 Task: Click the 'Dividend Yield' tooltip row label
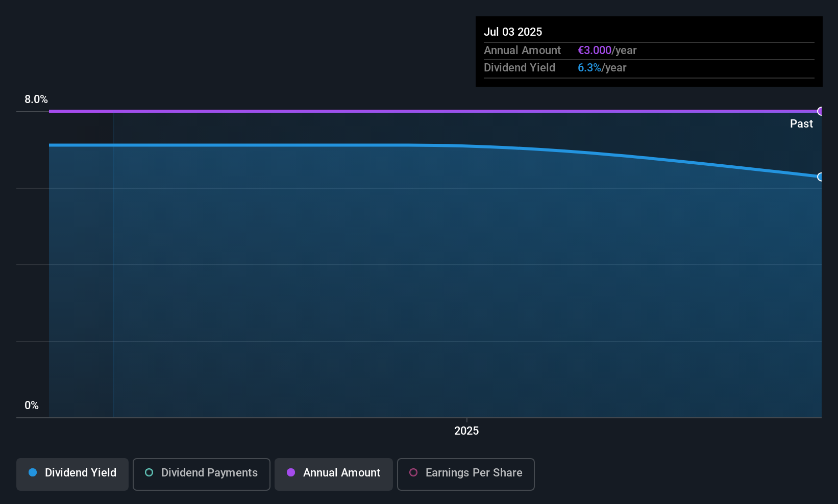pos(520,68)
